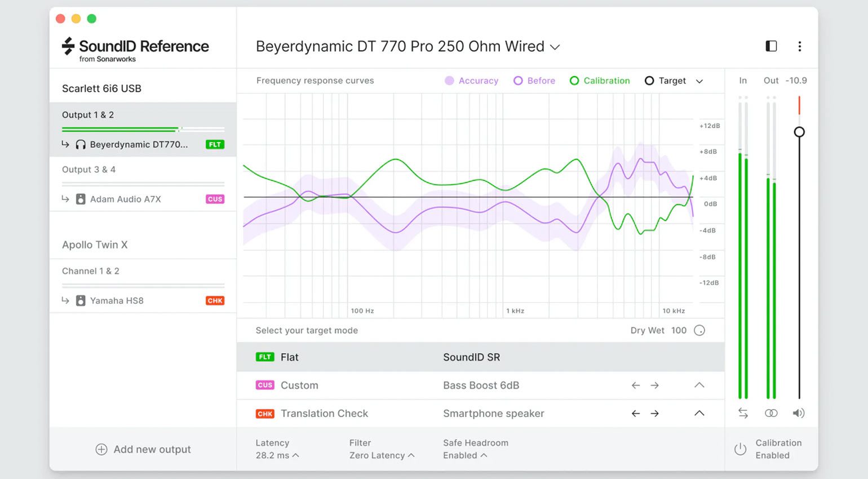Viewport: 868px width, 479px height.
Task: Select the Apollo Twin X device
Action: click(x=95, y=245)
